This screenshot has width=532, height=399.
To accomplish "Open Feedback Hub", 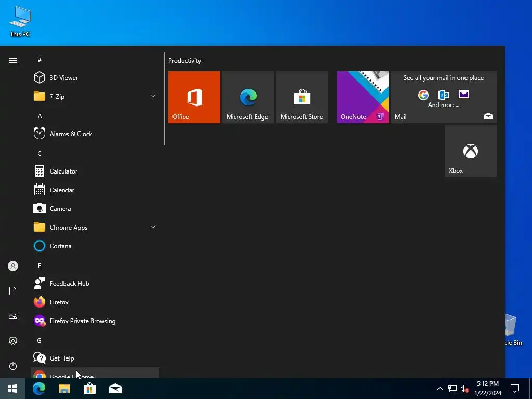I will point(95,283).
